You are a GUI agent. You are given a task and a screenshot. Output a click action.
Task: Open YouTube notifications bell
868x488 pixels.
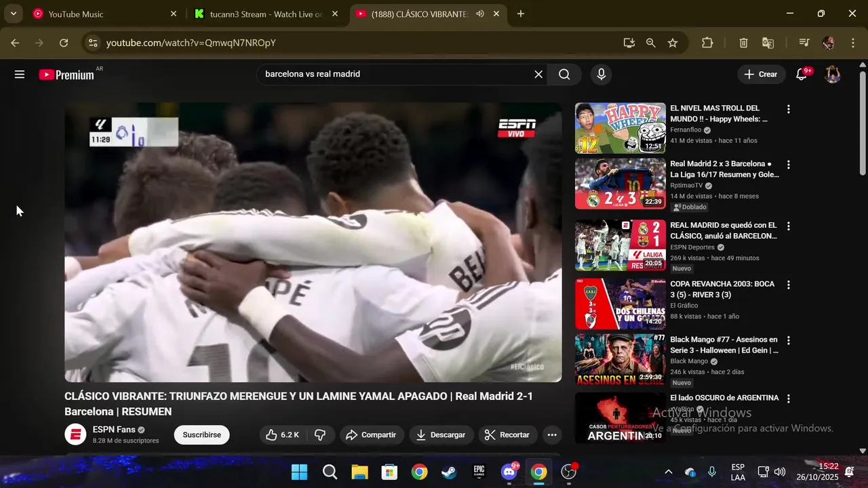[802, 75]
